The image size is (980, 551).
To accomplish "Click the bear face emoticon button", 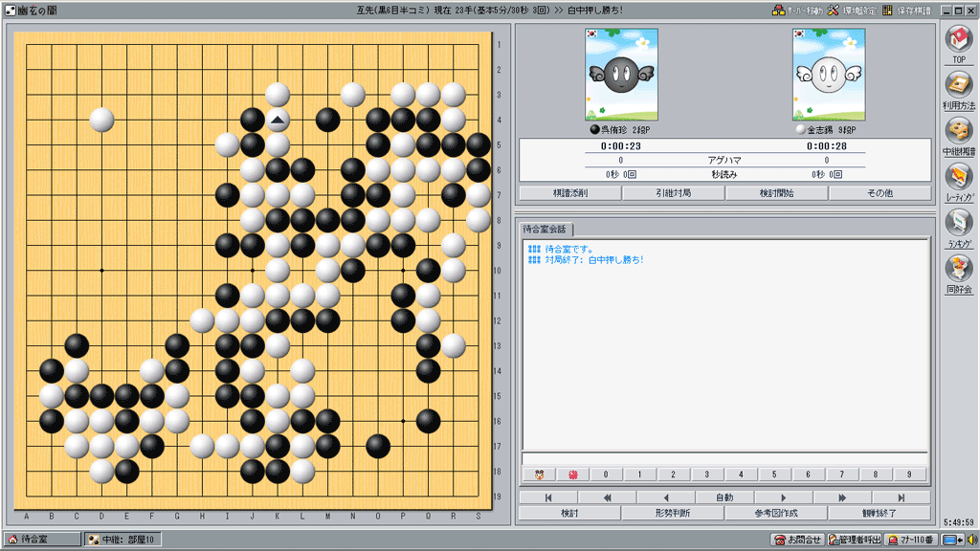I will (x=539, y=474).
